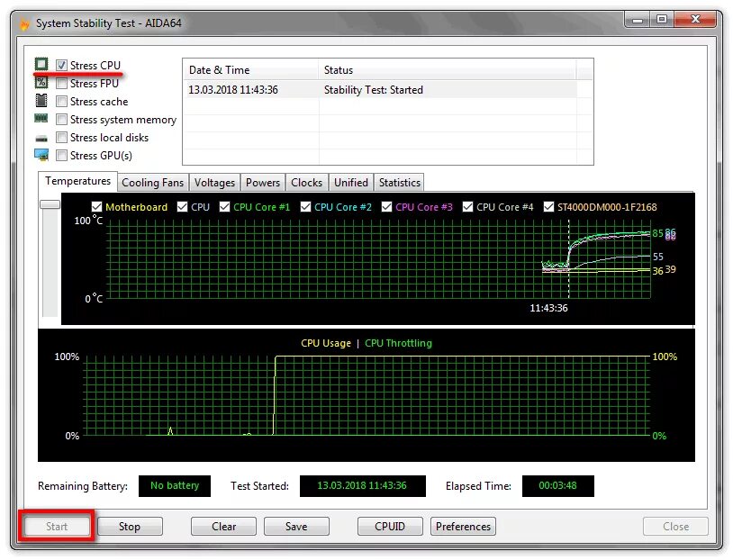Click the CPUID button to view processor details
Image resolution: width=733 pixels, height=560 pixels.
[x=390, y=526]
